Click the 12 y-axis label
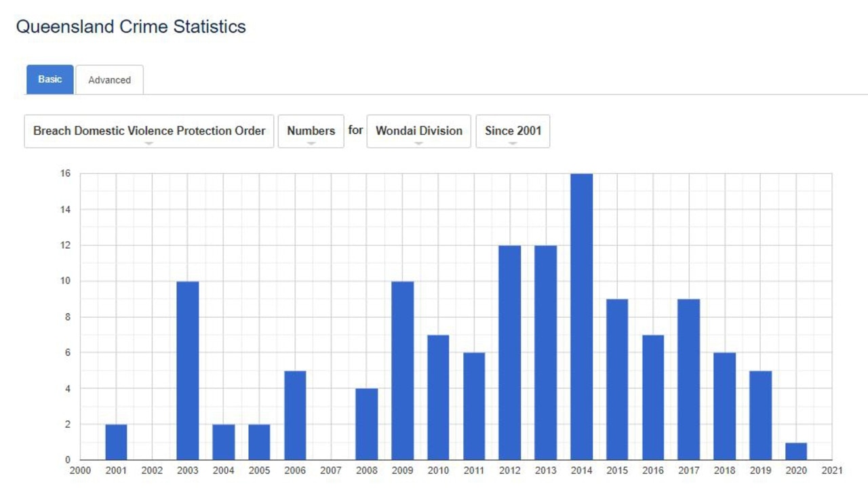Screen dimensions: 868x488 pyautogui.click(x=65, y=245)
